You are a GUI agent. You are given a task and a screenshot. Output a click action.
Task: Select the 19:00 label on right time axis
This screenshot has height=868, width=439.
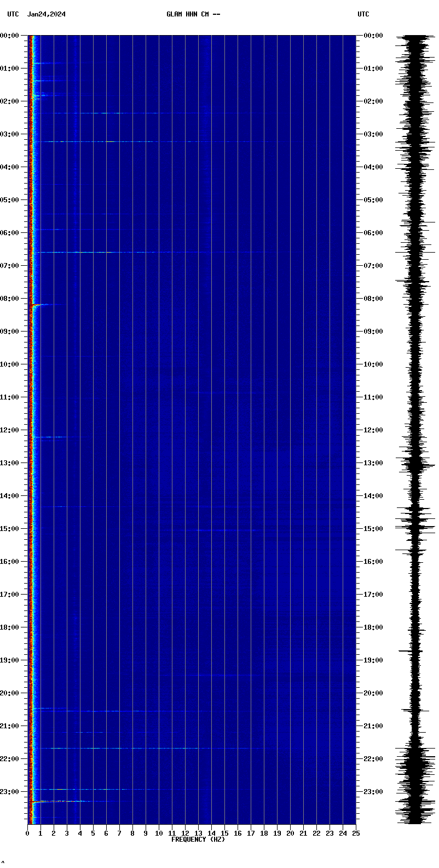pyautogui.click(x=373, y=660)
